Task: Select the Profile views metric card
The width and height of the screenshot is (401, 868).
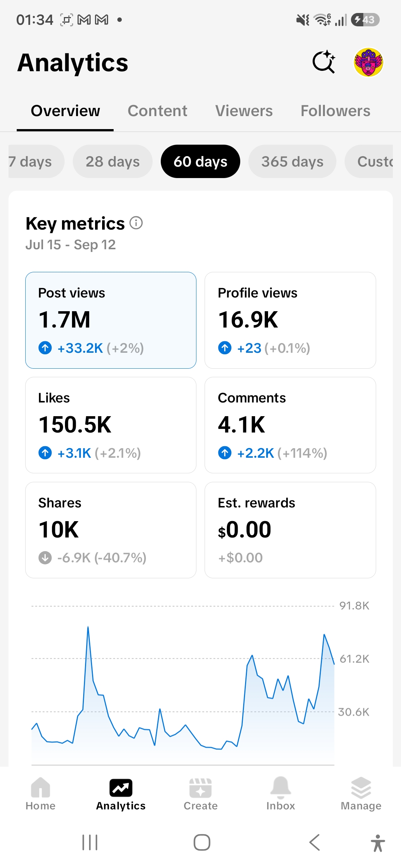Action: click(x=290, y=320)
